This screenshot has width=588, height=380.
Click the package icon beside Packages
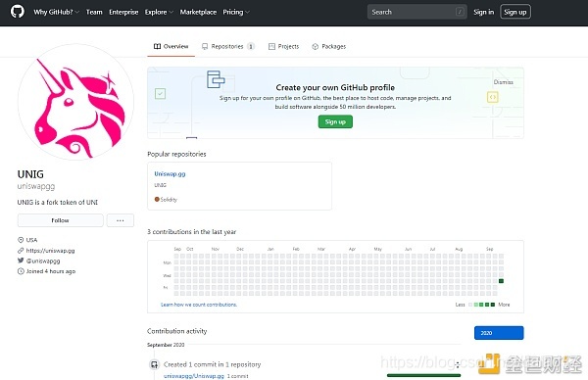click(315, 46)
